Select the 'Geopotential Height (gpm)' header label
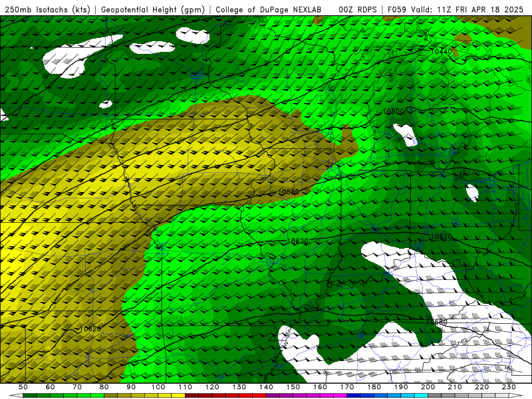532x399 pixels. coord(153,10)
